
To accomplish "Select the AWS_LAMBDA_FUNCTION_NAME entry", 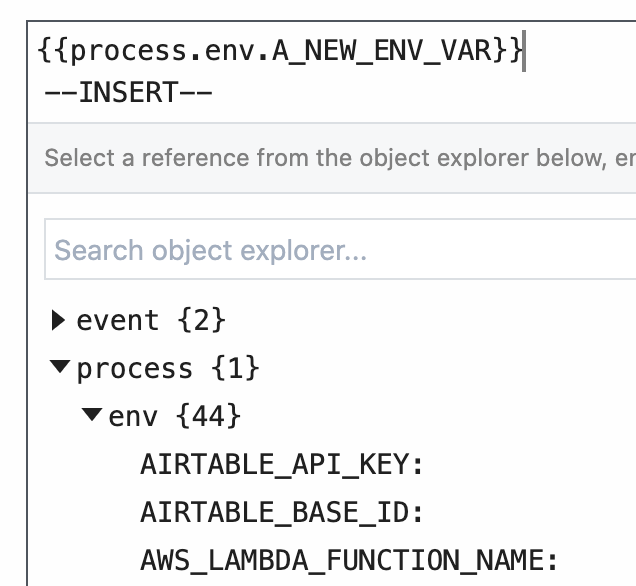I will pos(348,559).
